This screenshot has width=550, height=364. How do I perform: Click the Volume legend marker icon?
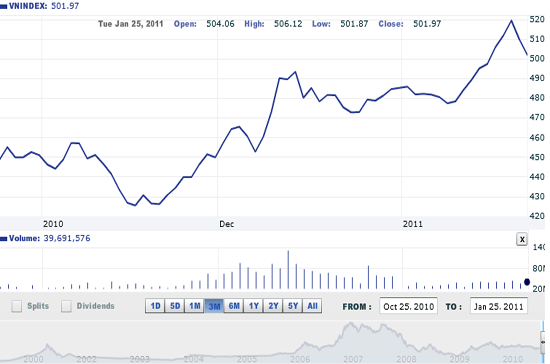click(x=4, y=239)
